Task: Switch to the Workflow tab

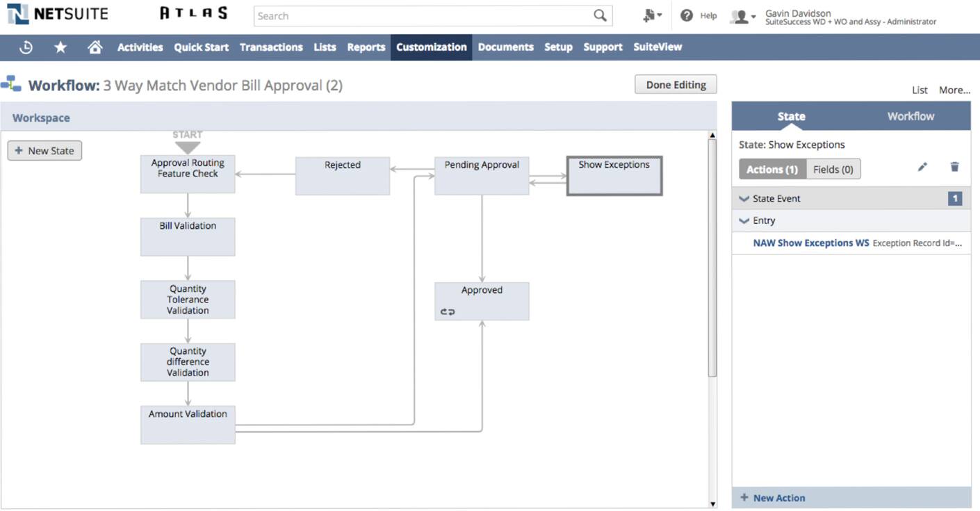Action: pyautogui.click(x=910, y=116)
